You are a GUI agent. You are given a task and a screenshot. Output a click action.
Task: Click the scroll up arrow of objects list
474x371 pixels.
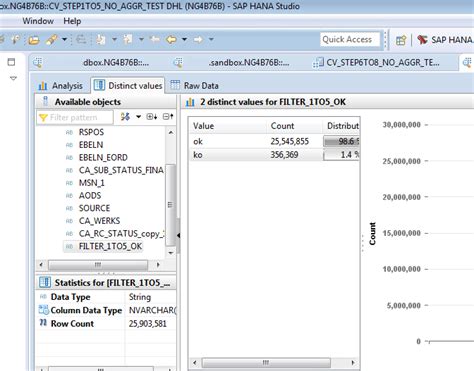click(x=171, y=132)
